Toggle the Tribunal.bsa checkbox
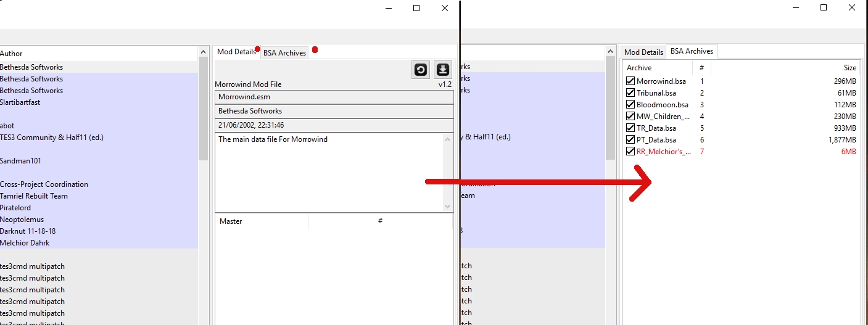868x325 pixels. [630, 93]
